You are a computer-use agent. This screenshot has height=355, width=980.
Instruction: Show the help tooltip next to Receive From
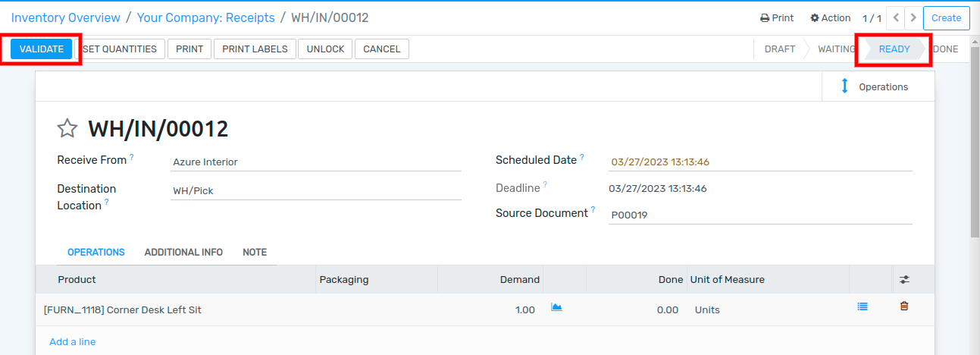131,157
